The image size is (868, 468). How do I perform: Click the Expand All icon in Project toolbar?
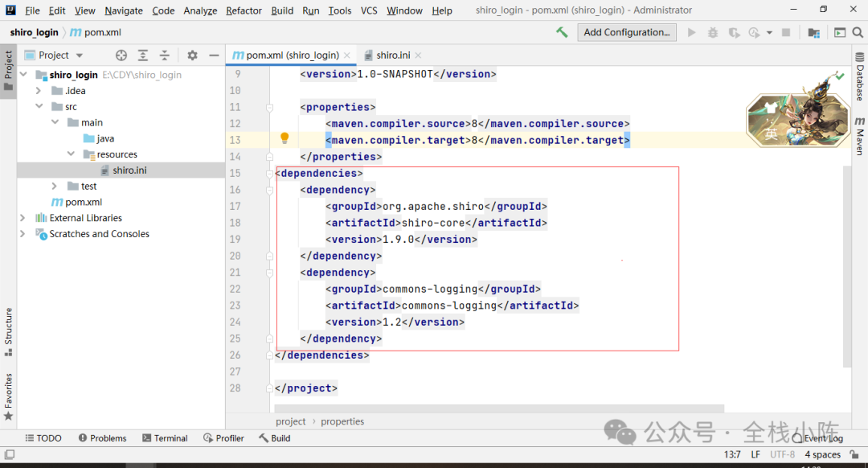[143, 55]
